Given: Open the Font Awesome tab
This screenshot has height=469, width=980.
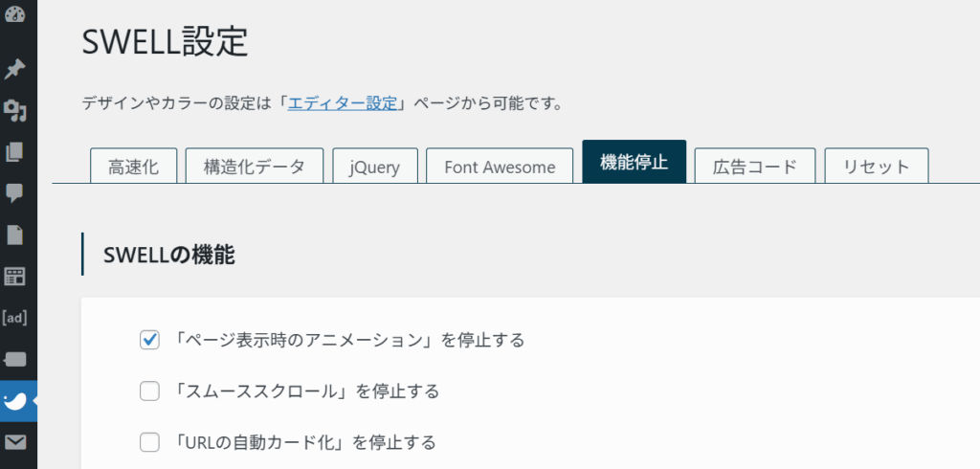Looking at the screenshot, I should coord(500,167).
